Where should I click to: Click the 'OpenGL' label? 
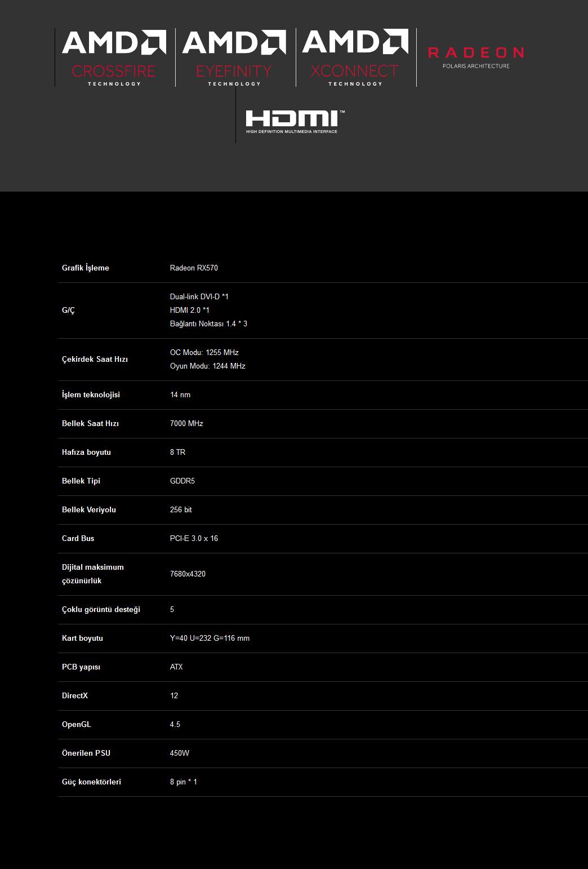coord(76,724)
